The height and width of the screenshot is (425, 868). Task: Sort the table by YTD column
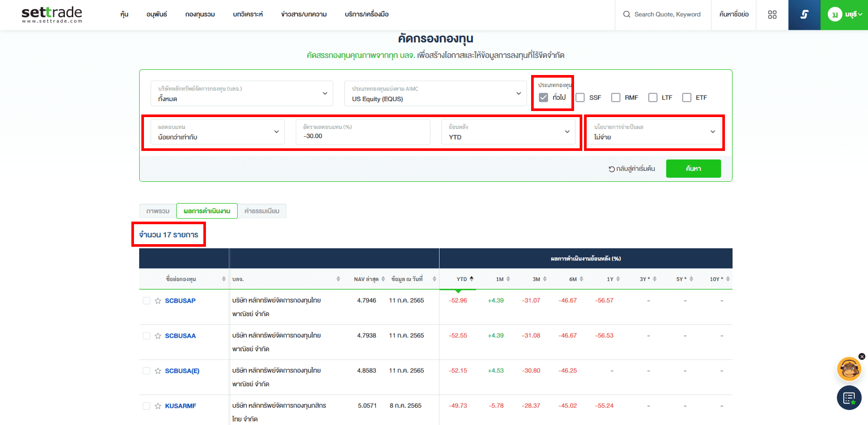click(x=462, y=279)
